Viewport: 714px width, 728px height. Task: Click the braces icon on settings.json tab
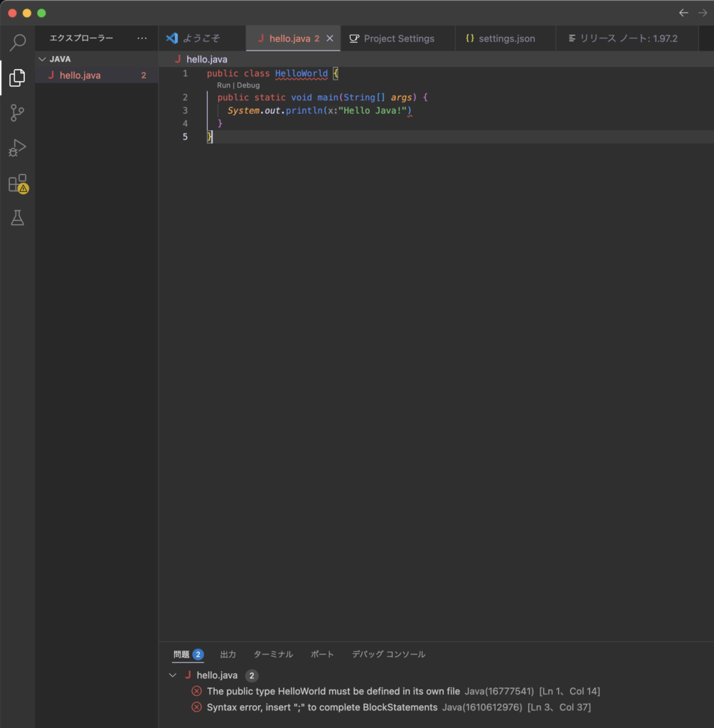pyautogui.click(x=470, y=38)
